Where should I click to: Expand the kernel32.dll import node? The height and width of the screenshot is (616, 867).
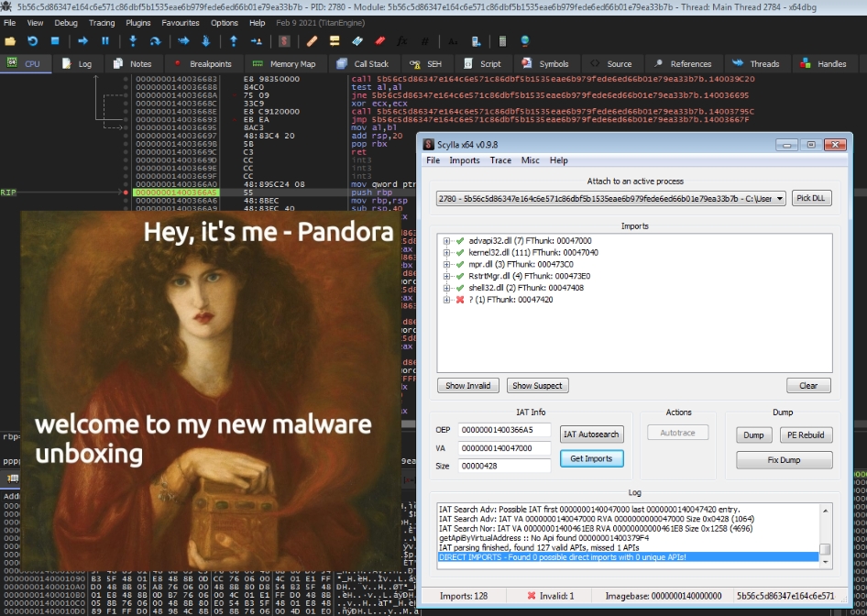coord(446,253)
